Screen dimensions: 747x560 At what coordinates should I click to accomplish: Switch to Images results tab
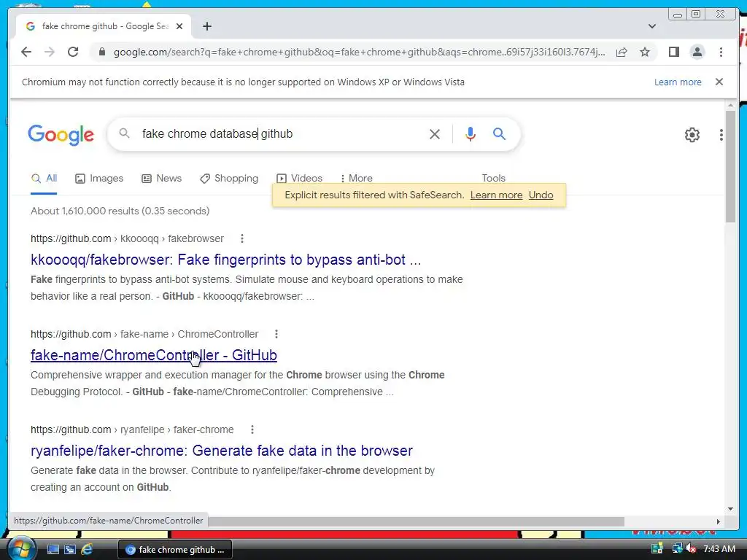pos(99,179)
